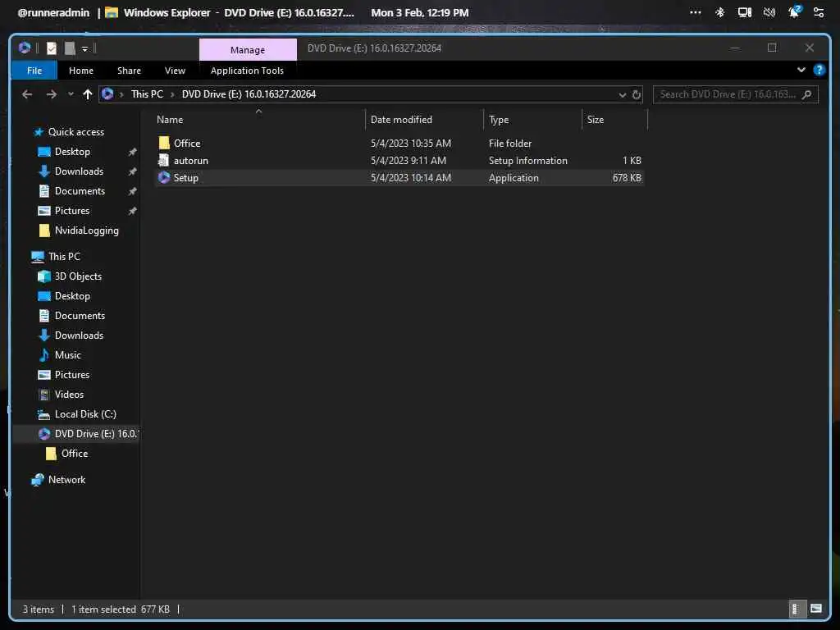Click DVD Drive (E:) breadcrumb in address bar
This screenshot has height=630, width=840.
click(x=249, y=94)
